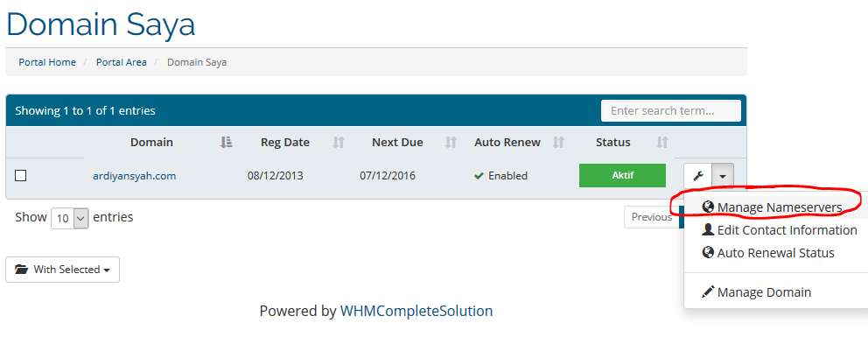Viewport: 868px width, 337px height.
Task: Click the Status column header
Action: (612, 142)
